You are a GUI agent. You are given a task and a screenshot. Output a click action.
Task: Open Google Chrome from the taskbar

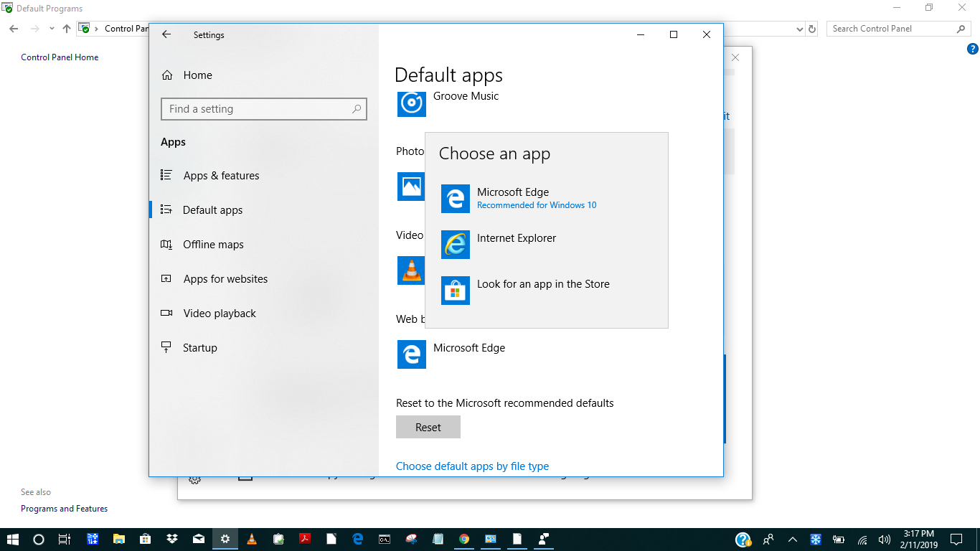(x=464, y=539)
